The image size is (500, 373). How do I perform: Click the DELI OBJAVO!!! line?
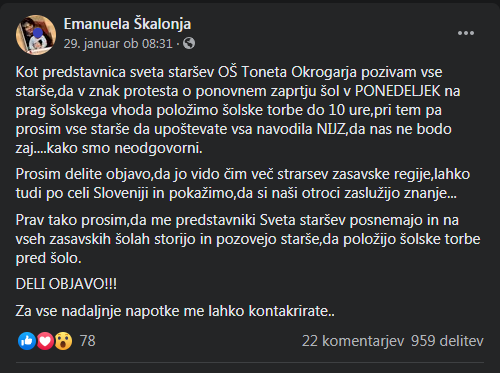66,284
